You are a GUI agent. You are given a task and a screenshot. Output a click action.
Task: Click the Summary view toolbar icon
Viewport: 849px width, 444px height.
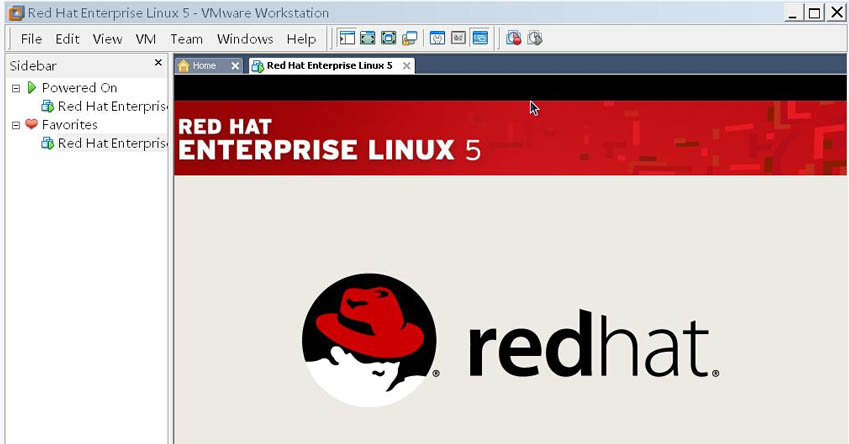coord(437,38)
